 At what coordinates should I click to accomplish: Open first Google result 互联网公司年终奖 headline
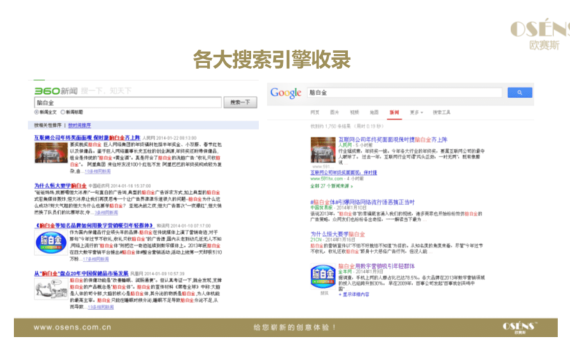click(x=393, y=140)
